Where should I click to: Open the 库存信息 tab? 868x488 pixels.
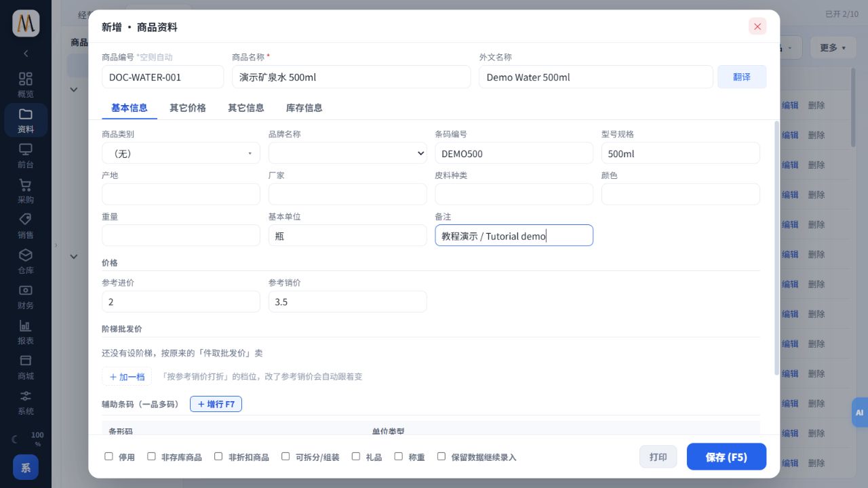[x=304, y=108]
